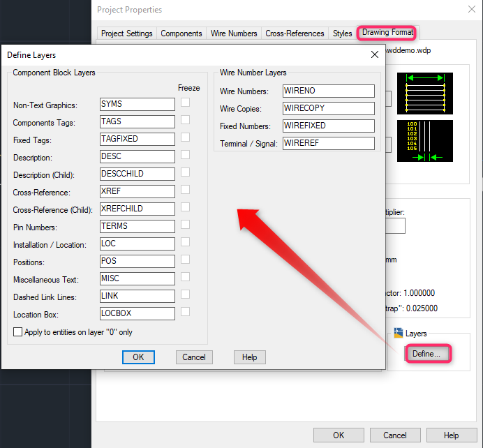
Task: Click Help in Project Properties window
Action: click(x=452, y=435)
